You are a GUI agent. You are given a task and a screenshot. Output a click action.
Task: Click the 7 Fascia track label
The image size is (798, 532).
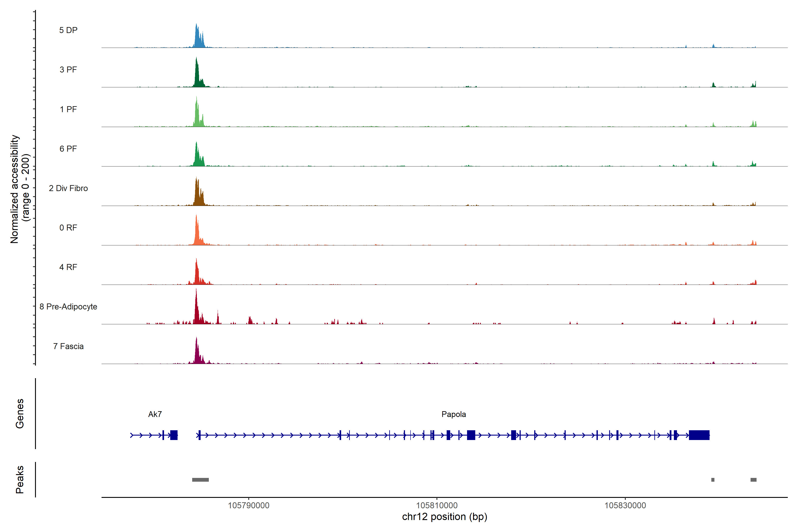point(68,346)
